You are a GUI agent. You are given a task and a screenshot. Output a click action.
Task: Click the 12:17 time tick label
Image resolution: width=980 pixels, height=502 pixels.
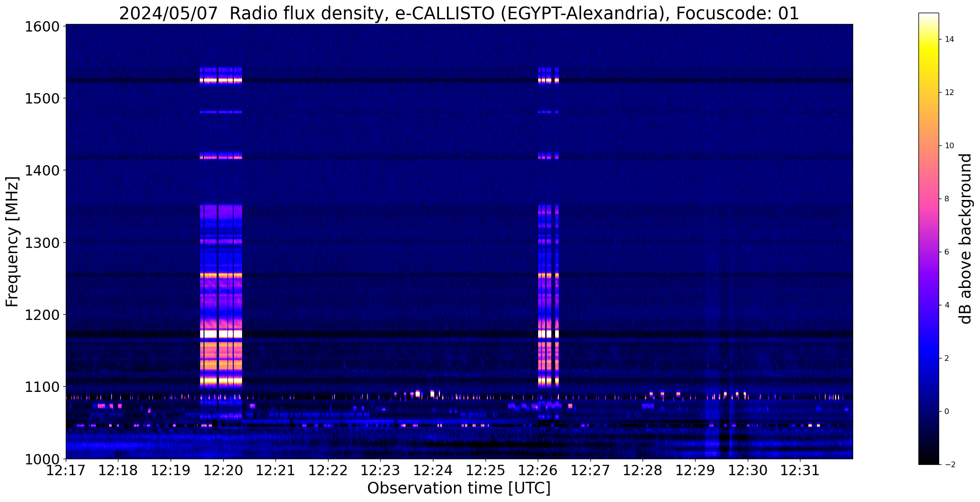point(66,470)
